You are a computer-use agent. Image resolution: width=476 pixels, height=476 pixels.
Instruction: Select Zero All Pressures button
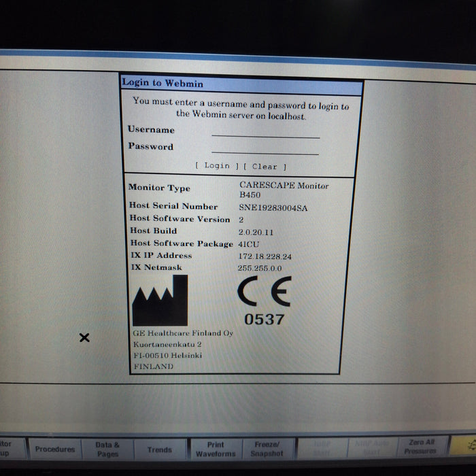click(421, 447)
